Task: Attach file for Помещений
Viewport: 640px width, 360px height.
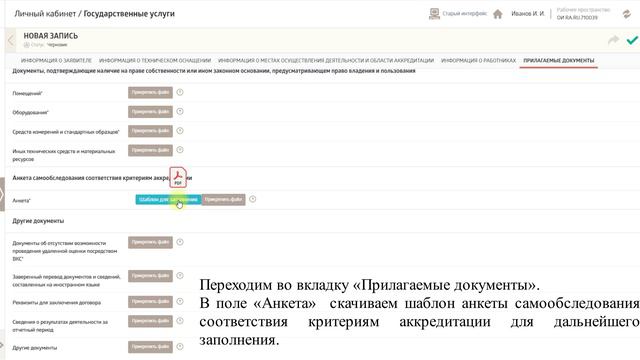Action: click(x=150, y=93)
